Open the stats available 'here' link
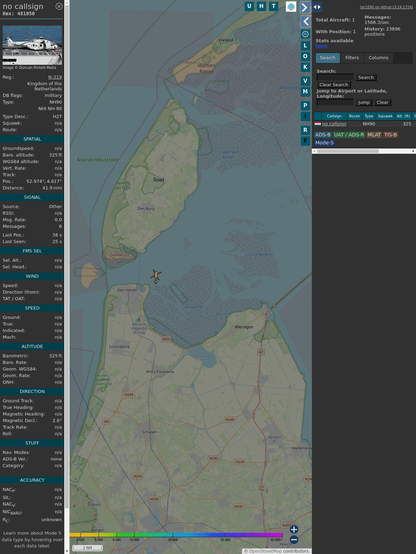Screen dimensions: 416x554 321,46
